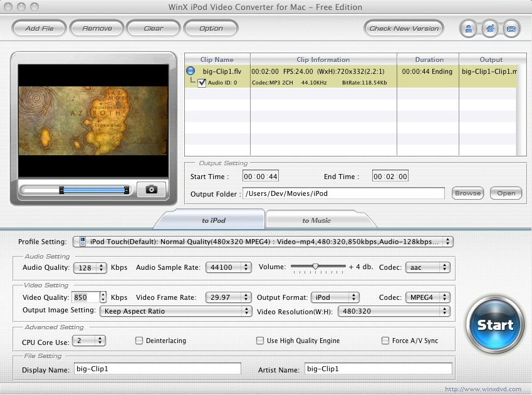Image resolution: width=532 pixels, height=395 pixels.
Task: Click the Remove button
Action: click(x=97, y=28)
